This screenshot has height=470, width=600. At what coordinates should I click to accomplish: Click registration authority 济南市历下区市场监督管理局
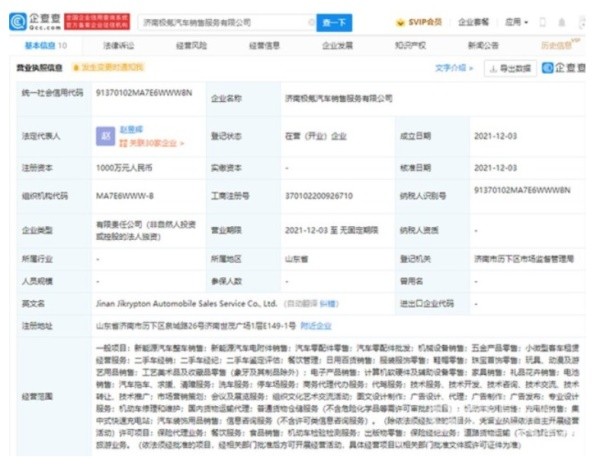pyautogui.click(x=524, y=259)
